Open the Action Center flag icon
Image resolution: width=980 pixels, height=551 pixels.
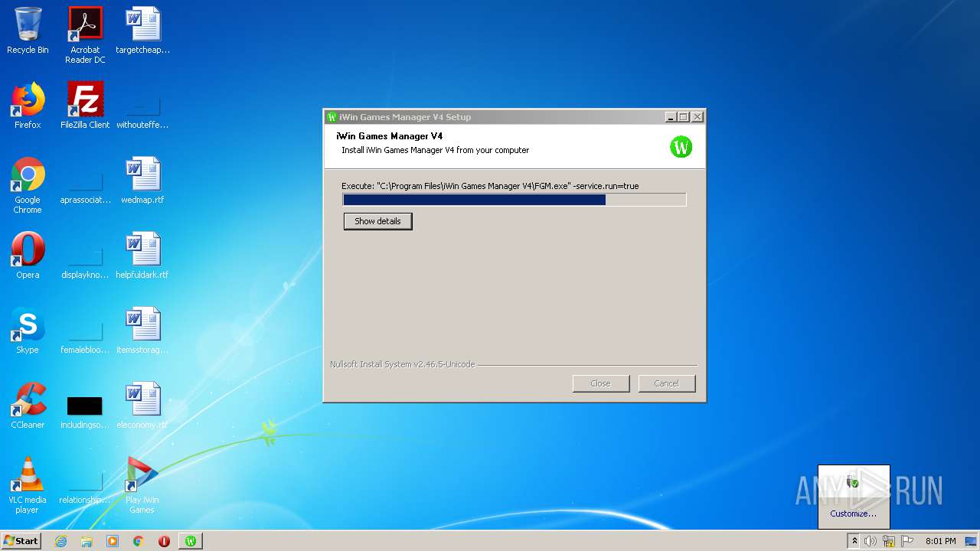click(x=907, y=541)
